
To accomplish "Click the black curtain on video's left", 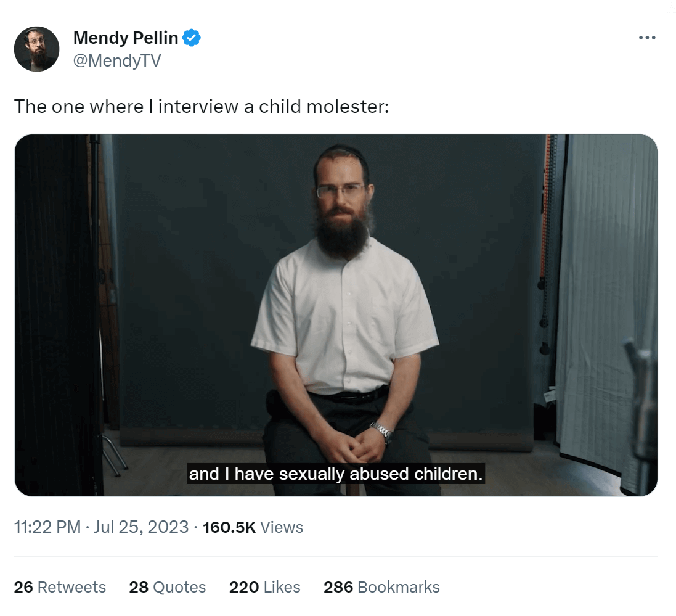I will tap(55, 308).
